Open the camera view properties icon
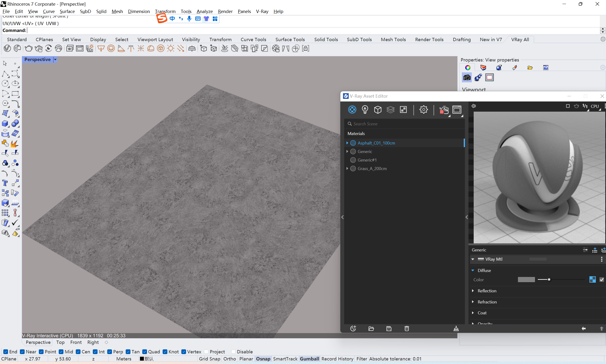This screenshot has height=364, width=606. pos(467,78)
